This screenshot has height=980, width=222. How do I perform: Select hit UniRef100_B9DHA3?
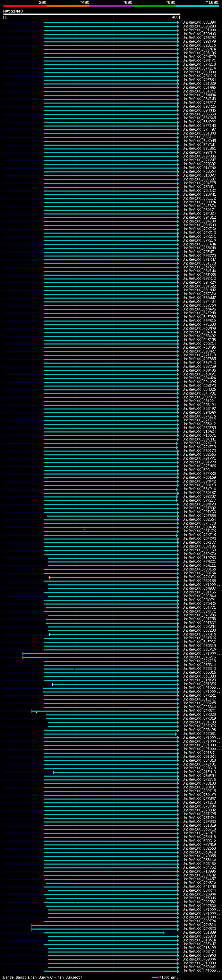click(199, 34)
